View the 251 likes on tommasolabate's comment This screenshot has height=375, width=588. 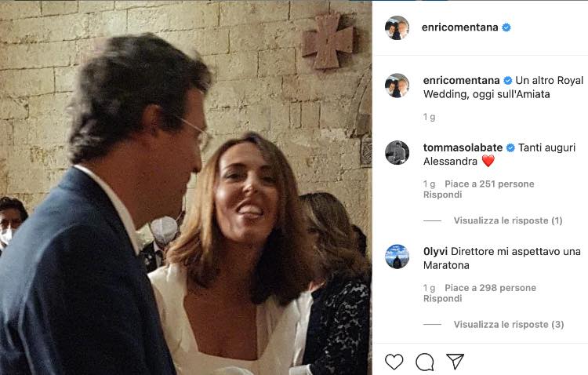click(x=489, y=184)
